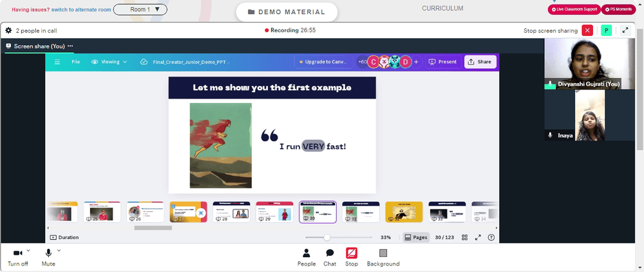Image resolution: width=644 pixels, height=272 pixels.
Task: Click the highlighted VERY word on slide
Action: 314,146
